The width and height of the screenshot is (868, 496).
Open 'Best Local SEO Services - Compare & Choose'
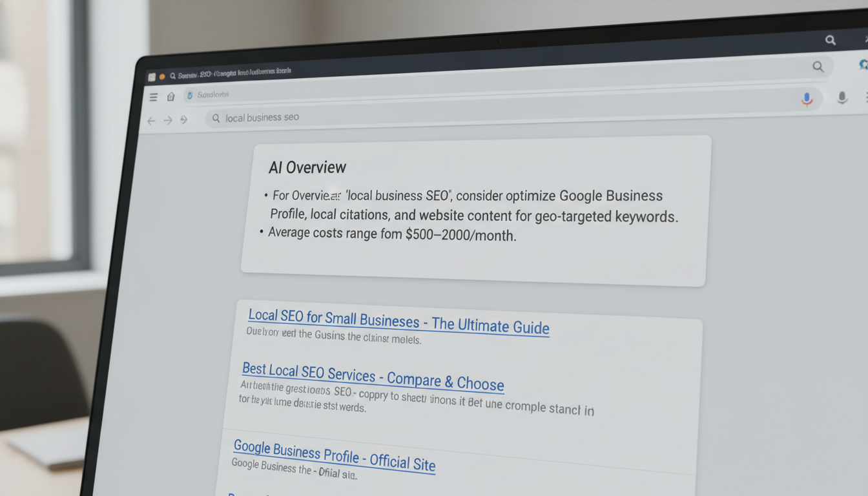coord(373,377)
